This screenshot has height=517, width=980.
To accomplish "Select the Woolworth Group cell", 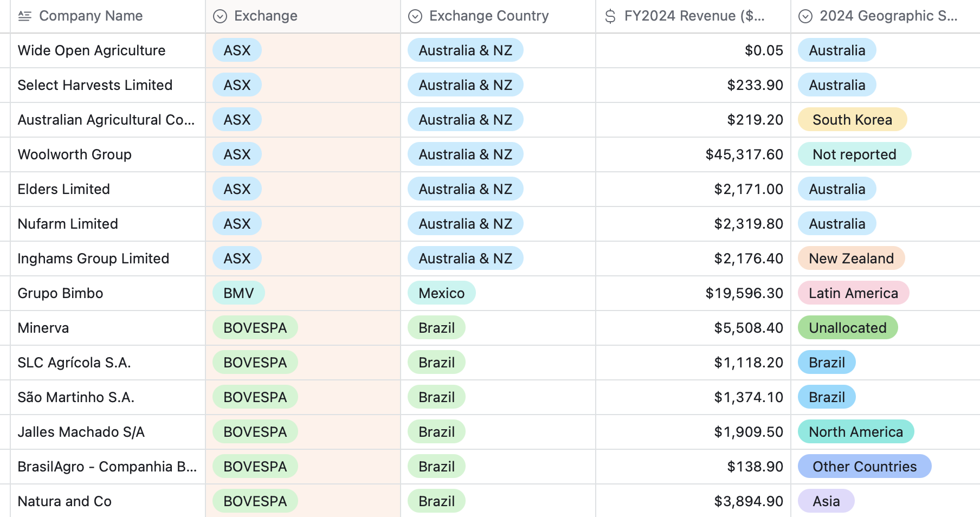I will 108,154.
